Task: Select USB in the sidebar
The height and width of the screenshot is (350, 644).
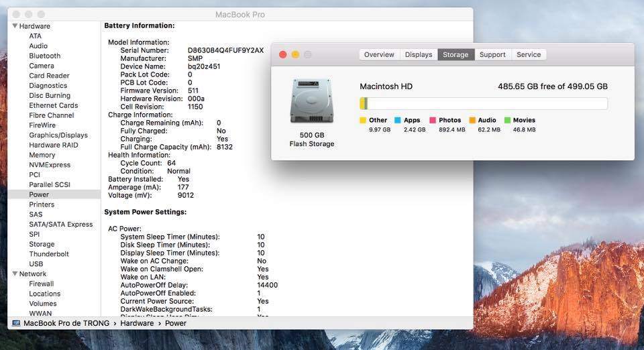Action: click(x=36, y=264)
